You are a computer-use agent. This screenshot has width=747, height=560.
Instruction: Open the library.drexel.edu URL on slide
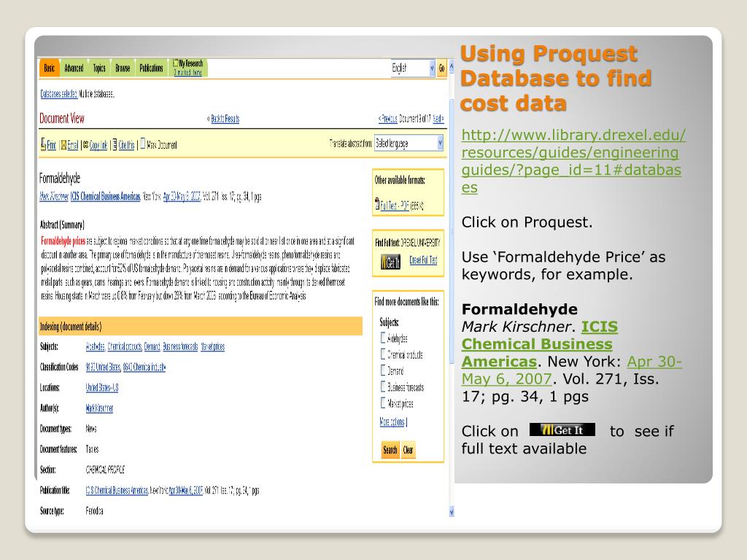[573, 161]
